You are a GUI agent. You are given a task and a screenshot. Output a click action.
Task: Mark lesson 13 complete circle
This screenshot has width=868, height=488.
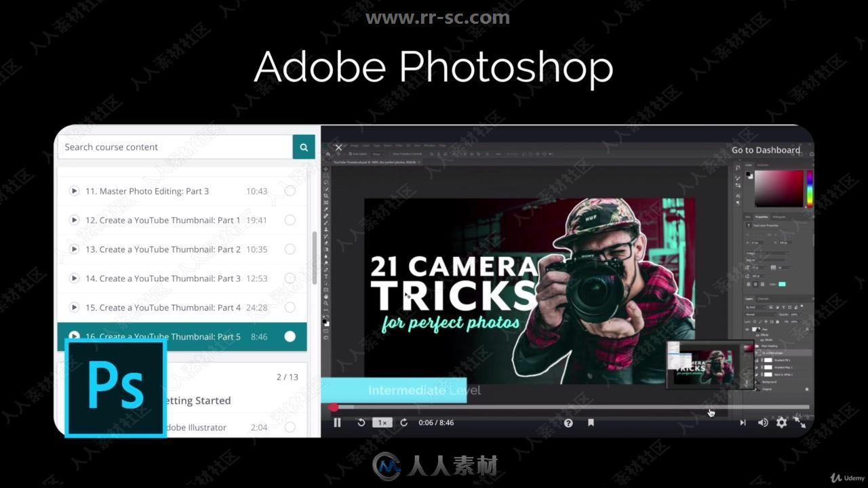click(290, 249)
